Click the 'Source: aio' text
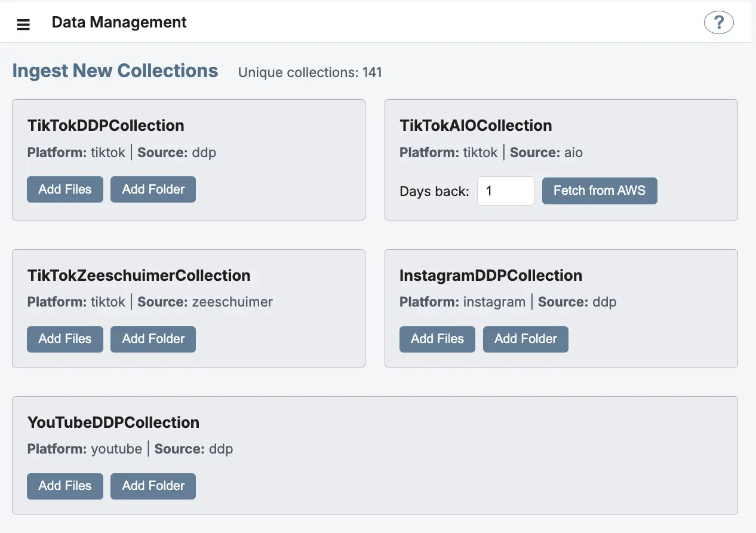 (546, 153)
